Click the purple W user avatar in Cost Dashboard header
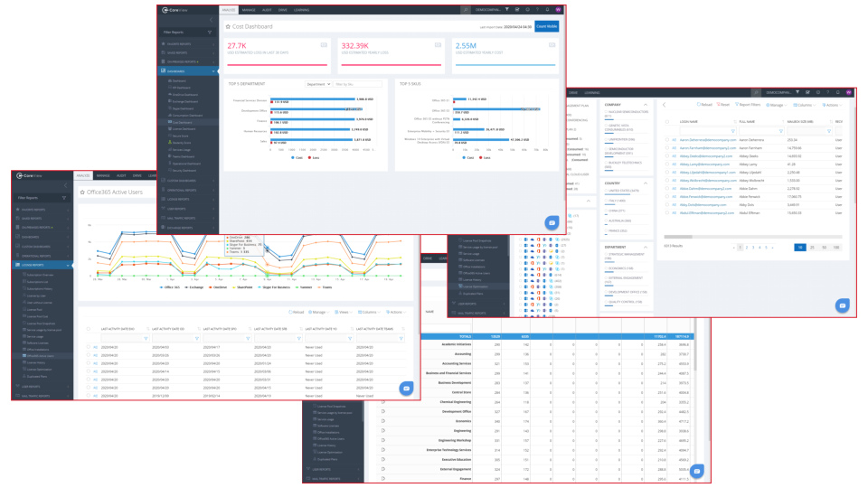Viewport: 868px width, 488px height. tap(557, 9)
